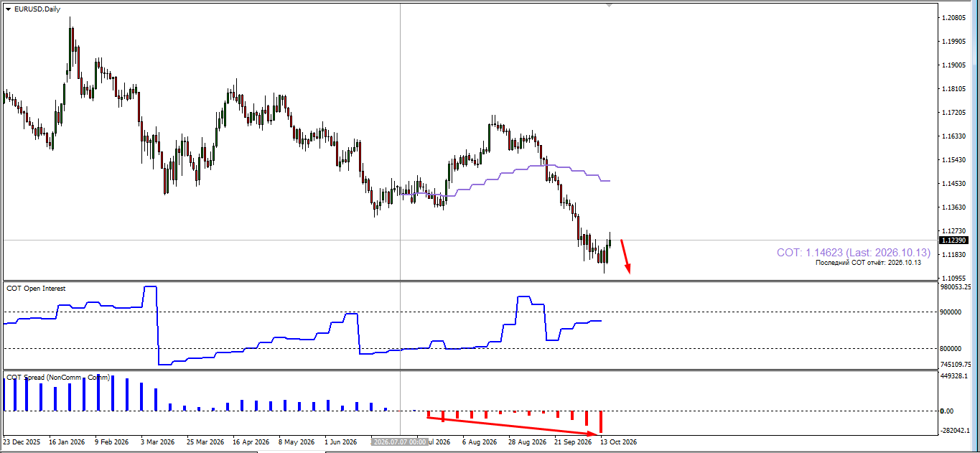The height and width of the screenshot is (453, 980).
Task: Click the 8 May 2026 date label
Action: click(297, 442)
